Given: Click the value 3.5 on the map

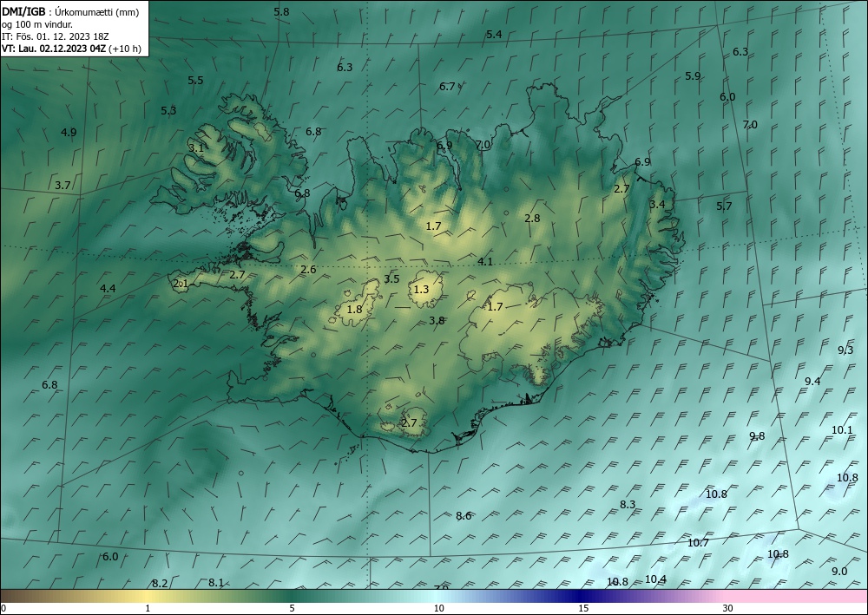Looking at the screenshot, I should click(x=391, y=278).
